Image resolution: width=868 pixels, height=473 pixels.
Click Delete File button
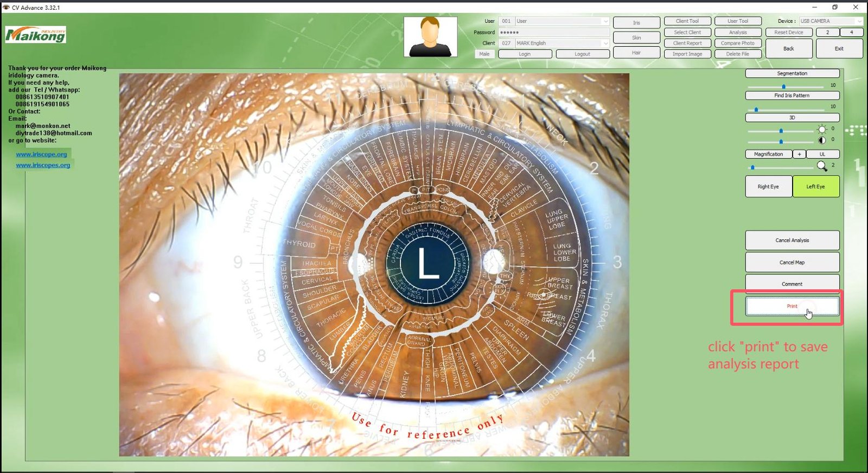click(x=738, y=54)
